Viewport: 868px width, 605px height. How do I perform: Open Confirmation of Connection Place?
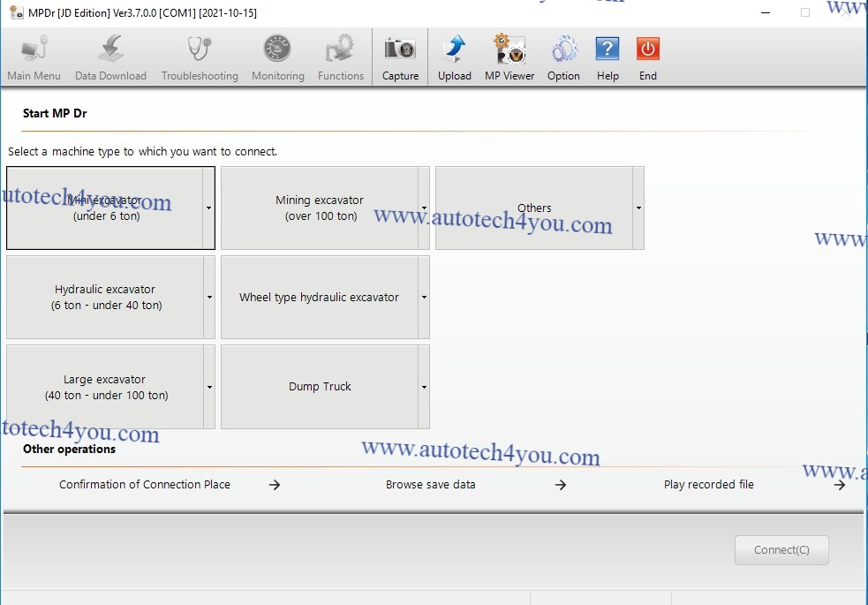(145, 484)
